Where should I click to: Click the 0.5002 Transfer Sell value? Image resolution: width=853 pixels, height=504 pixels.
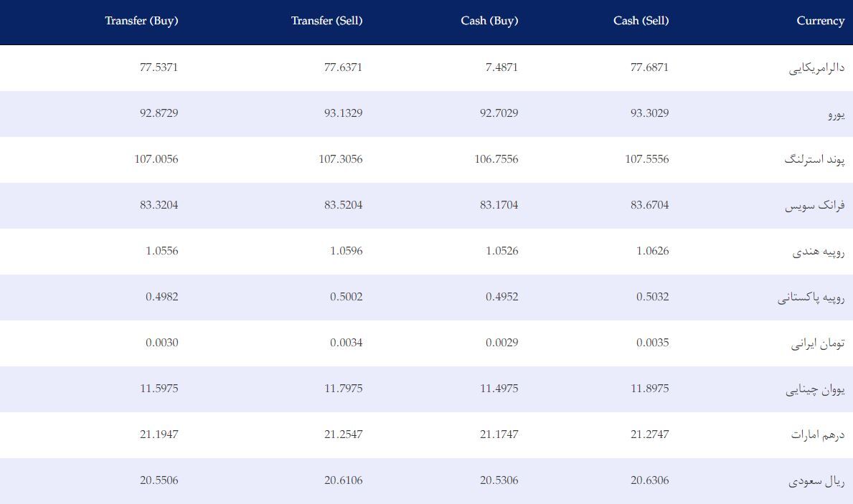[346, 297]
